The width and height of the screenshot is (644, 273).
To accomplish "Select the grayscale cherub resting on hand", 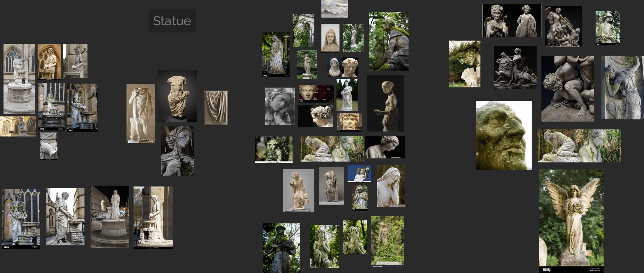I will [x=280, y=106].
